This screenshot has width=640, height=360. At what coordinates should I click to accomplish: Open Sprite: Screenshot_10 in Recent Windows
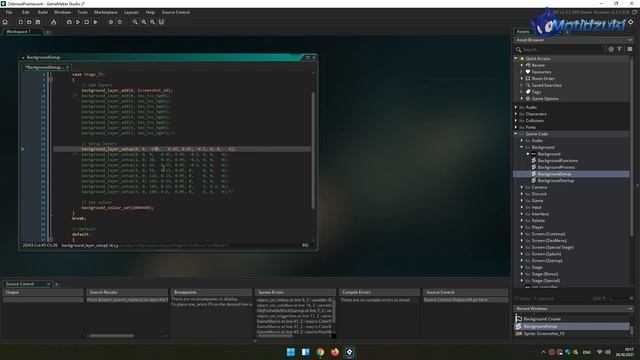(x=544, y=334)
